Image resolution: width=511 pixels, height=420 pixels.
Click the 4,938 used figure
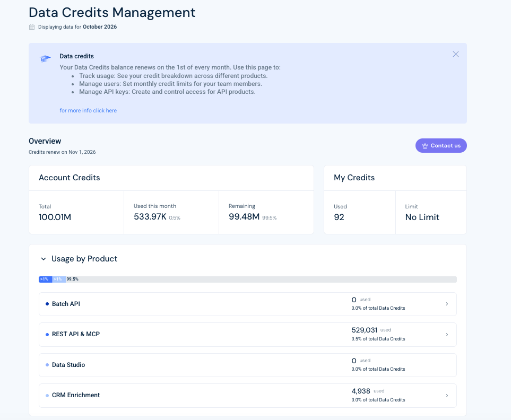point(361,391)
